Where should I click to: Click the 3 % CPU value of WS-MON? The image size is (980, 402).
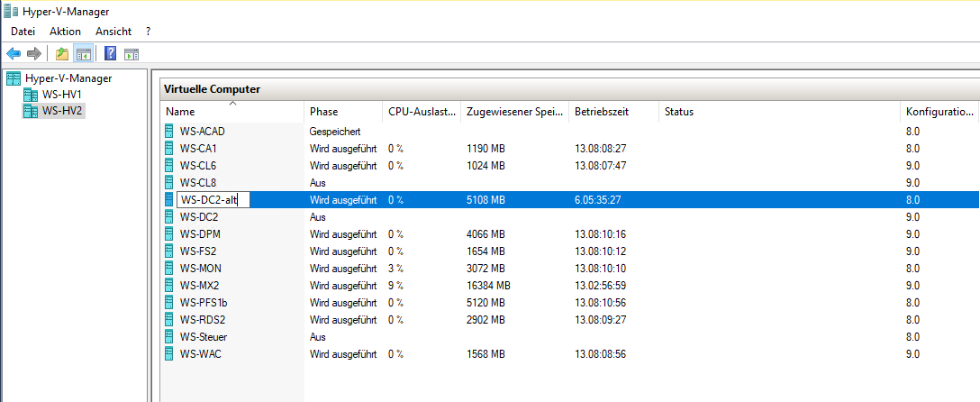click(x=395, y=269)
